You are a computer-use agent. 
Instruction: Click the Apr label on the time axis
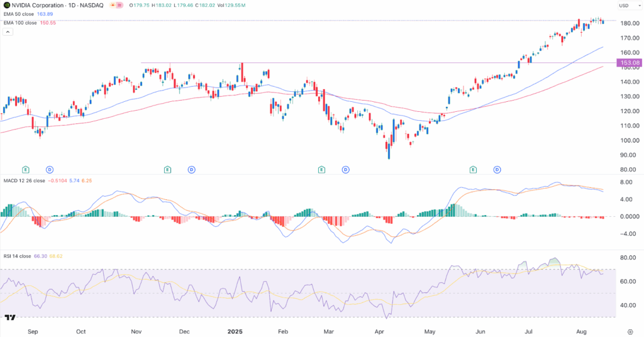pos(379,332)
